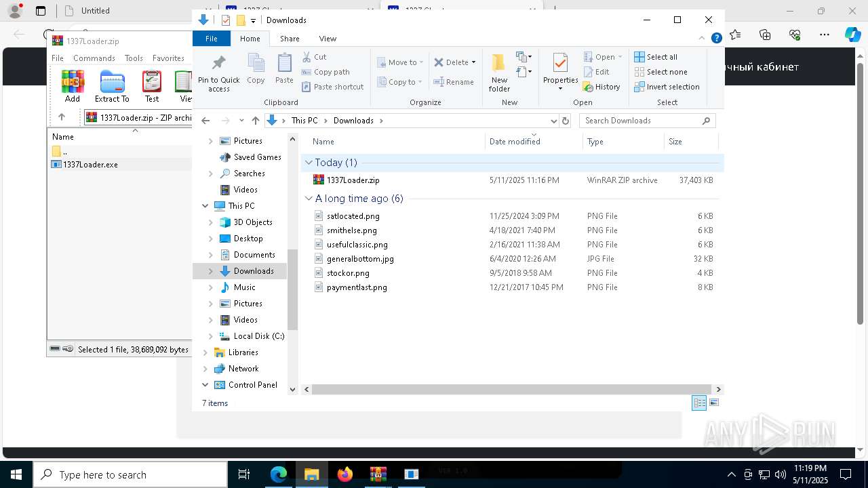Click the taskbar search box
The height and width of the screenshot is (488, 868).
[x=130, y=475]
